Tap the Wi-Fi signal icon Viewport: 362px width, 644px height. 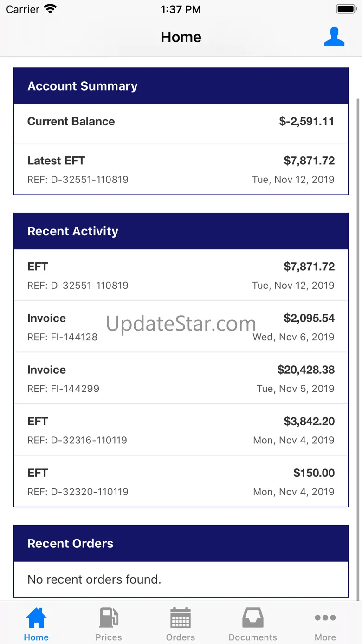tap(50, 9)
